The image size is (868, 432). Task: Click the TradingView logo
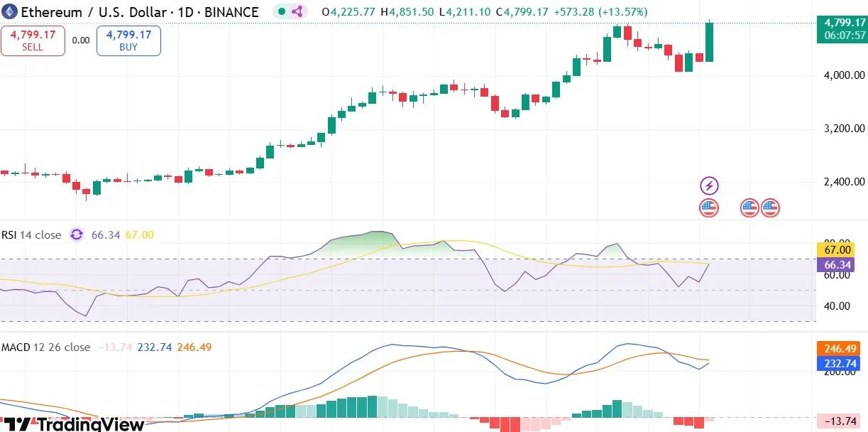point(71,424)
